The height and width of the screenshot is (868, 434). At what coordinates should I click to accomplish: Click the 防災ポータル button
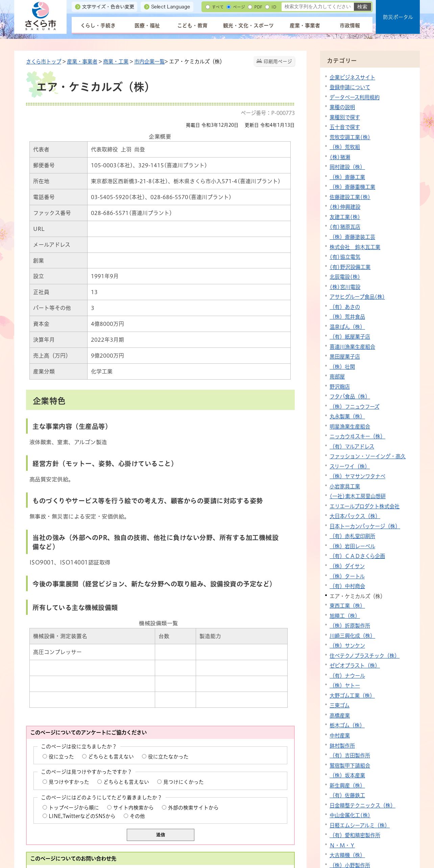click(x=398, y=17)
